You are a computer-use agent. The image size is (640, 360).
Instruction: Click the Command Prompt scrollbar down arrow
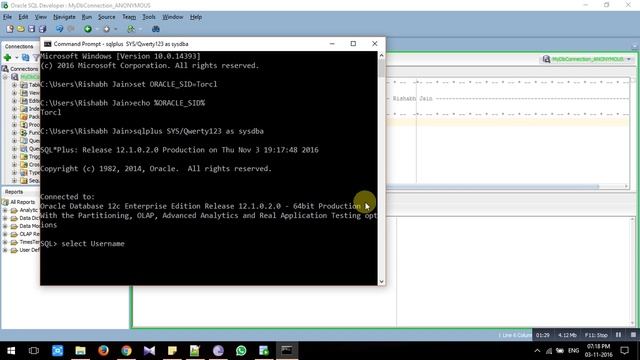tap(381, 282)
